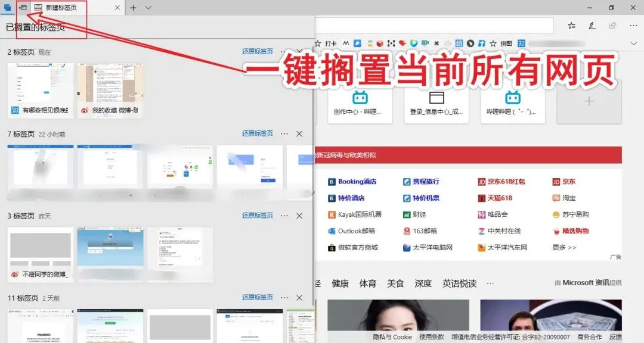Restore tabs for the 2 标签页 group
Image resolution: width=644 pixels, height=343 pixels.
pos(258,51)
